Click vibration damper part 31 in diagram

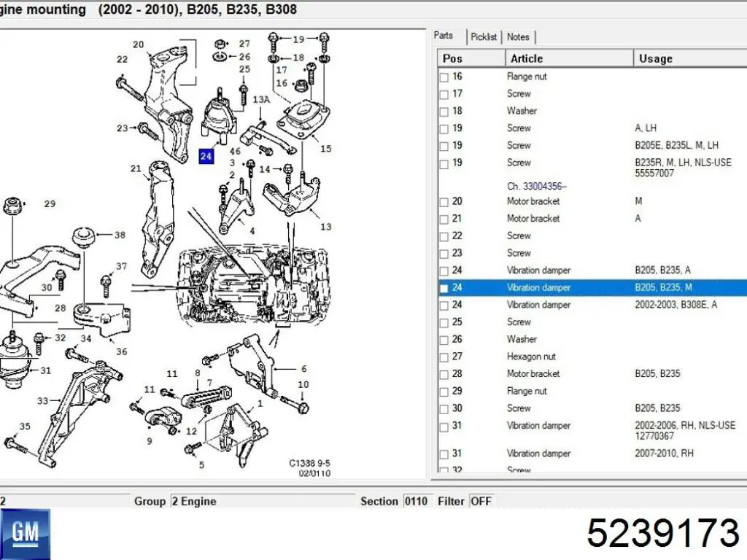click(13, 359)
